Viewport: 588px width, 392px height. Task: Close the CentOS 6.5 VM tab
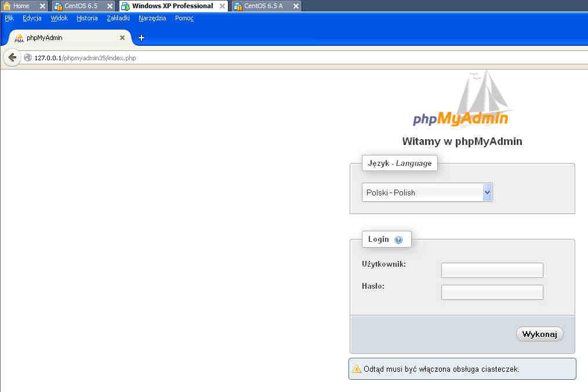[x=110, y=6]
